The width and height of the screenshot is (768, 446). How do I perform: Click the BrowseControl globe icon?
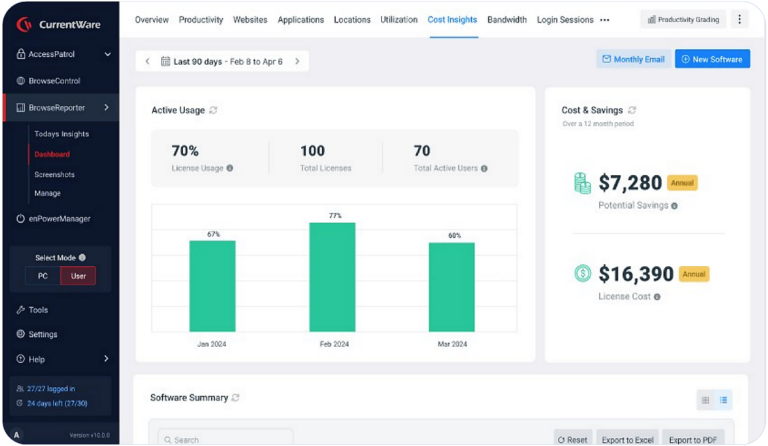click(x=21, y=81)
